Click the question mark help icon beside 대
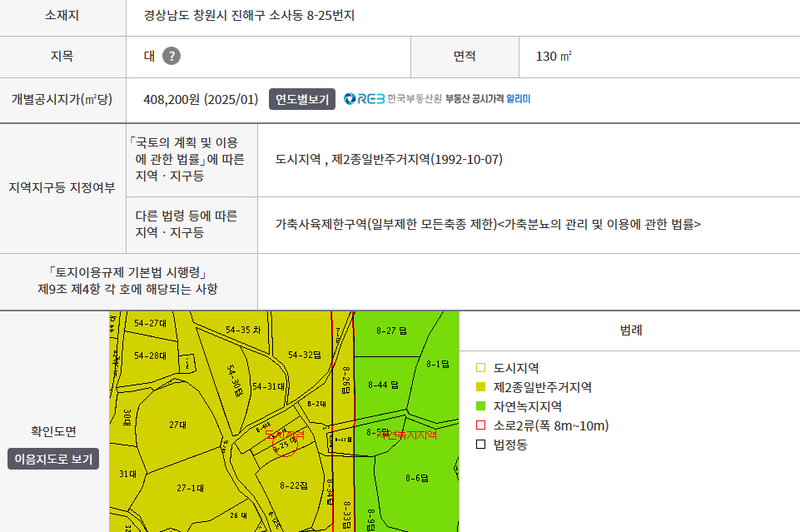 click(171, 57)
